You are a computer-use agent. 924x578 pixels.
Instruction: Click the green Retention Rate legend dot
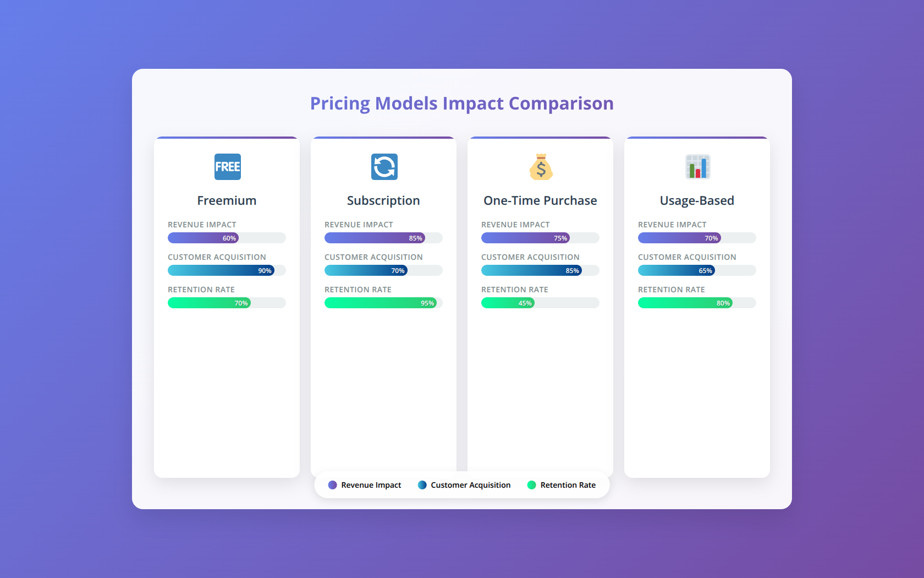(531, 485)
